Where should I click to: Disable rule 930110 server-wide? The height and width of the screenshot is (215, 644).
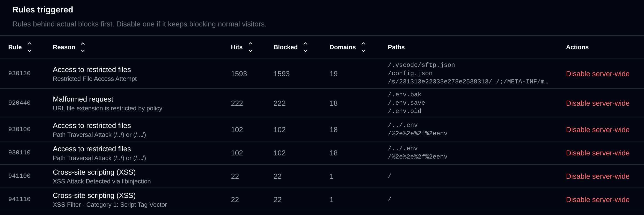pyautogui.click(x=598, y=153)
